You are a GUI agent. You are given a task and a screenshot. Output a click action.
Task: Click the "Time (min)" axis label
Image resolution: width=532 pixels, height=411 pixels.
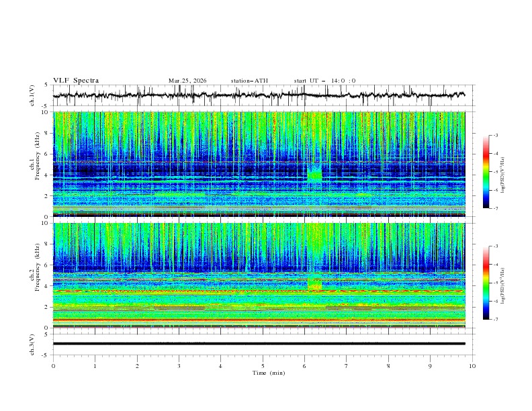coord(269,373)
